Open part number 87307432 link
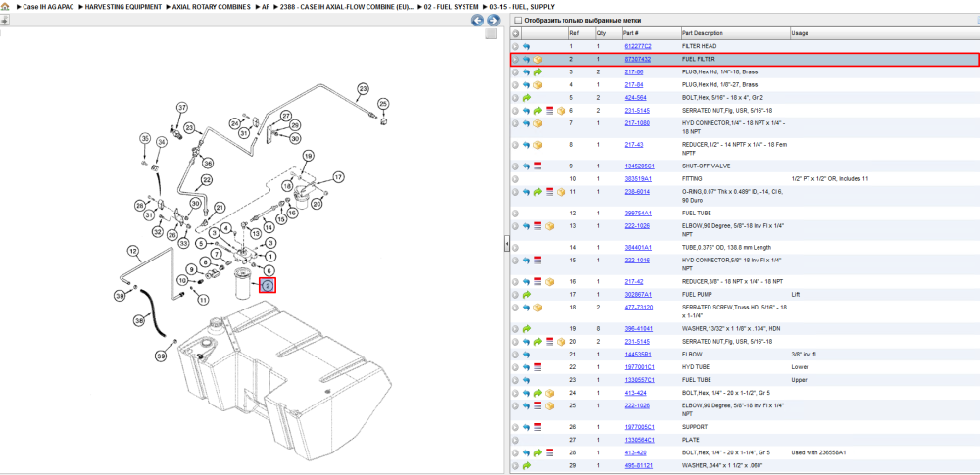Viewport: 980px width, 475px height. pyautogui.click(x=638, y=60)
